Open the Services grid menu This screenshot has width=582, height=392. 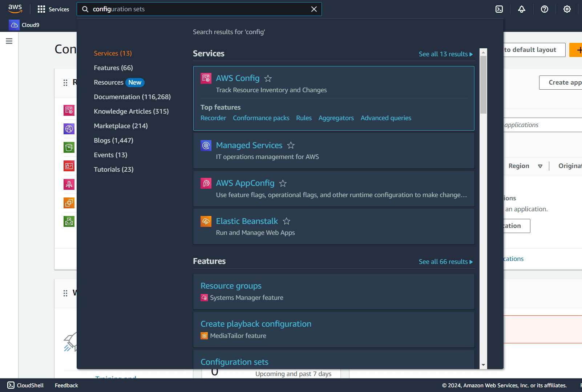click(53, 9)
